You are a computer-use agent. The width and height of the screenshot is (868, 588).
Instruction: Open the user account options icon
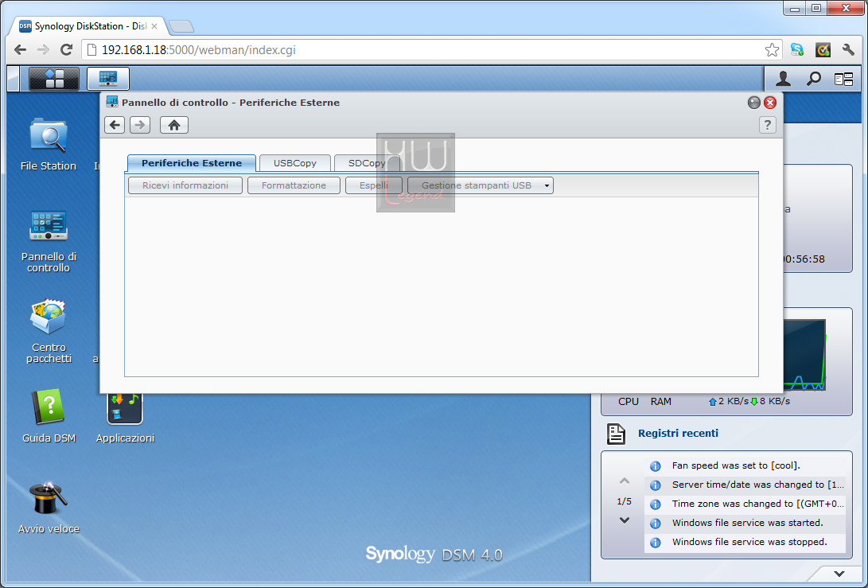tap(783, 79)
